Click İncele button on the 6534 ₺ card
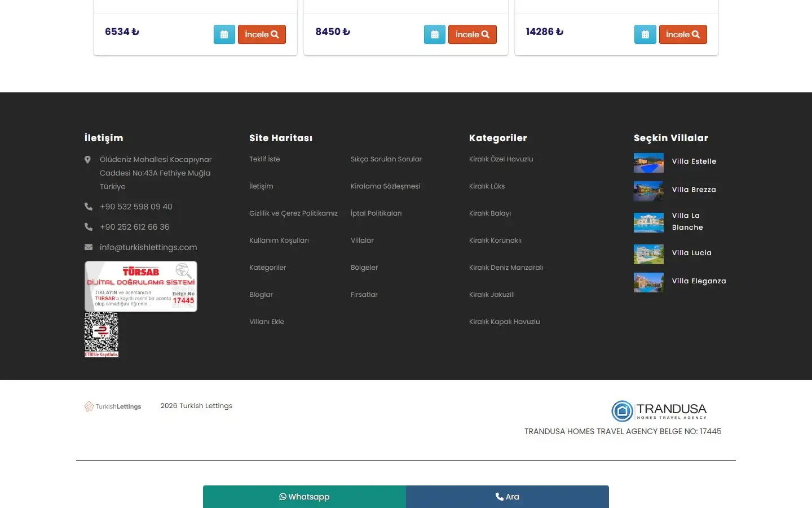812x508 pixels. [262, 34]
